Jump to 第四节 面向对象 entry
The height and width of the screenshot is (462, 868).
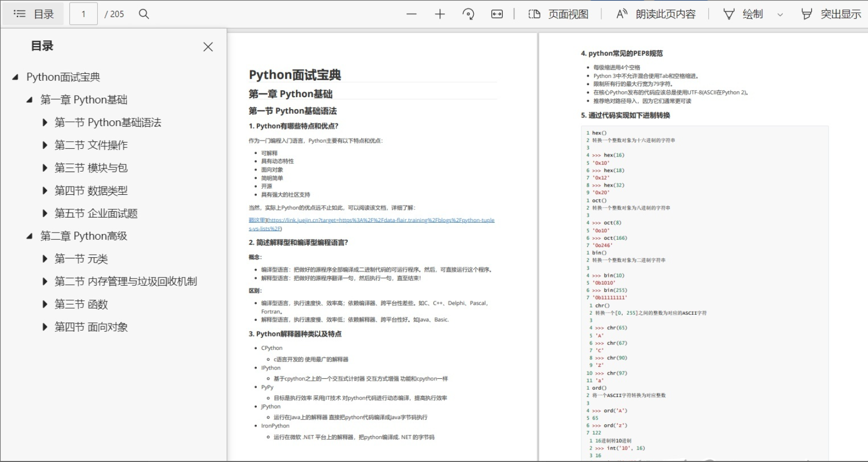click(x=91, y=327)
